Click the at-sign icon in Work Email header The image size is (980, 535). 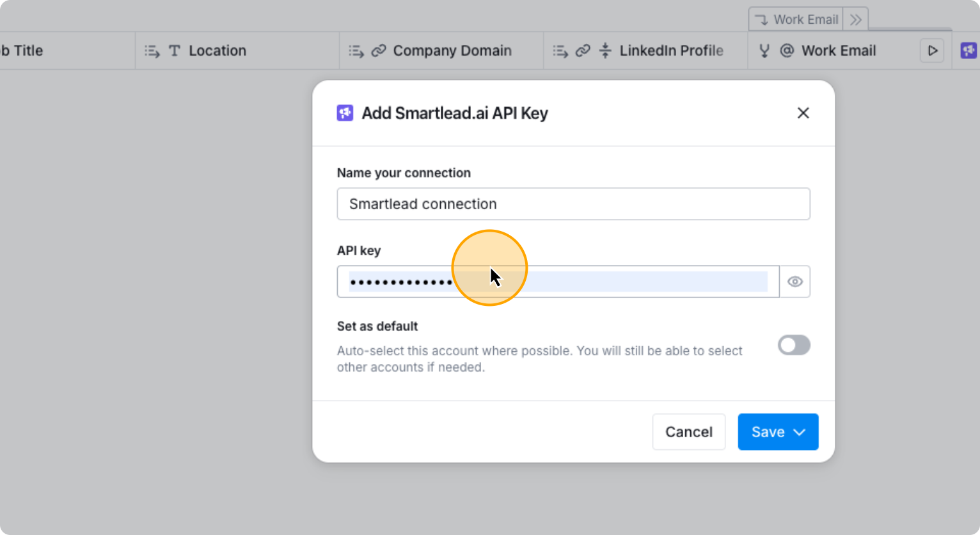point(787,51)
